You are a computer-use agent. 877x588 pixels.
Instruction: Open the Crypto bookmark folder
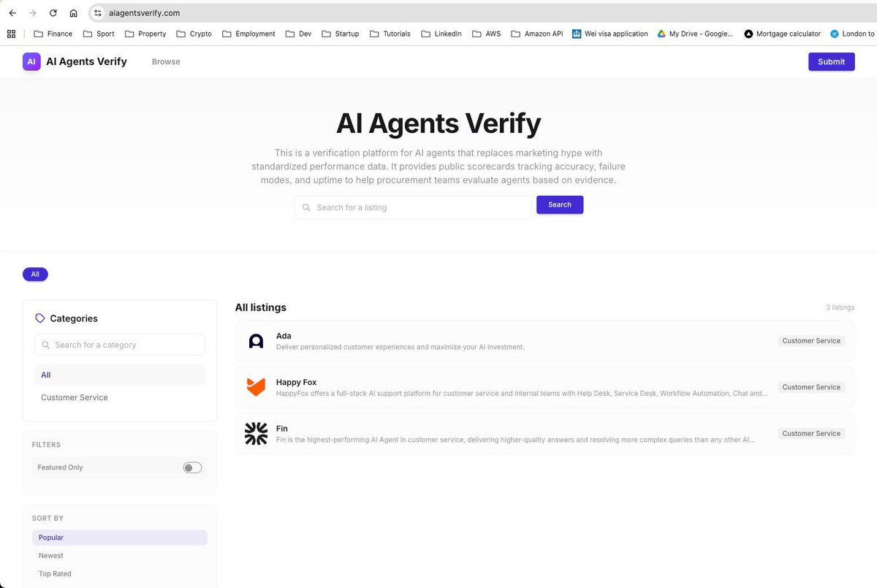pos(194,34)
